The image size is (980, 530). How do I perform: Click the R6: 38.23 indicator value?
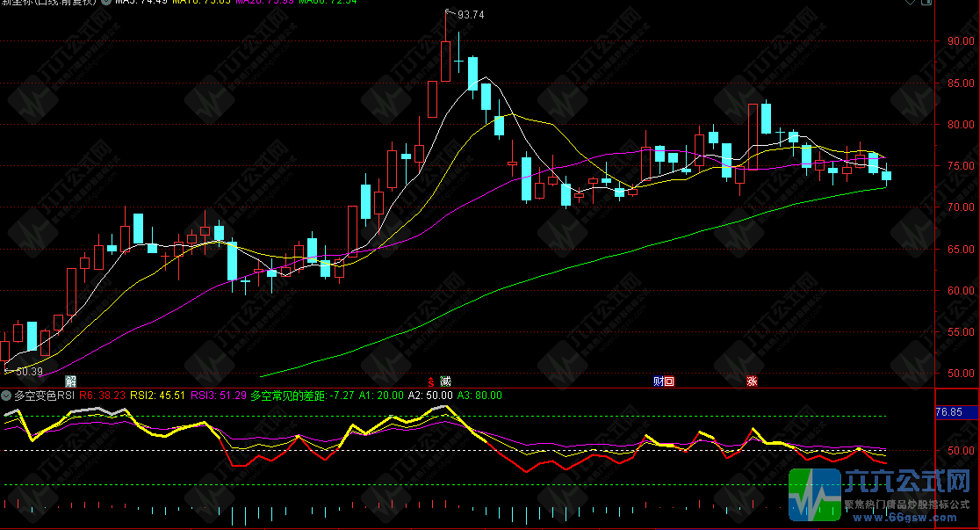[103, 396]
